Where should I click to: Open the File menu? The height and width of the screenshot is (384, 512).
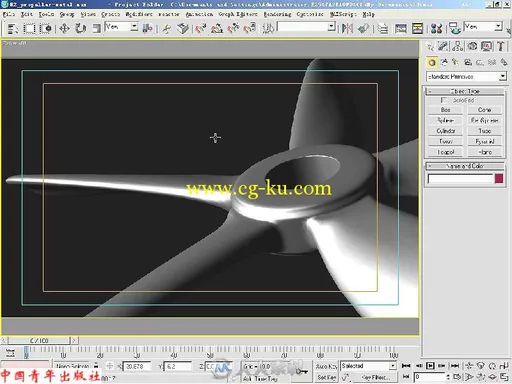(9, 14)
